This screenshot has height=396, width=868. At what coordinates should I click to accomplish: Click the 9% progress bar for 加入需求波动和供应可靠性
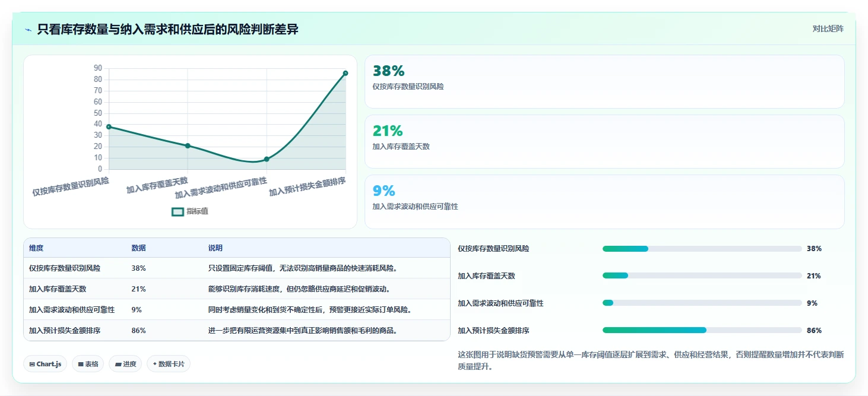tap(702, 303)
